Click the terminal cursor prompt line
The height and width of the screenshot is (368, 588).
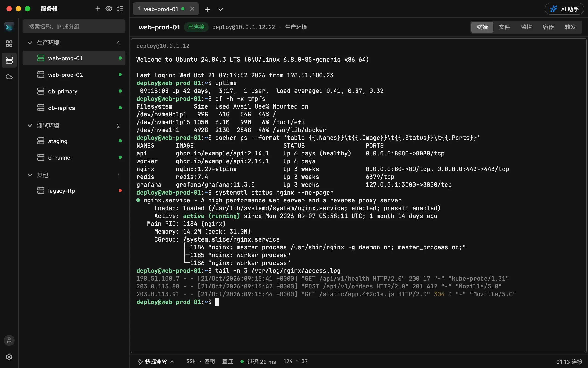click(x=177, y=302)
